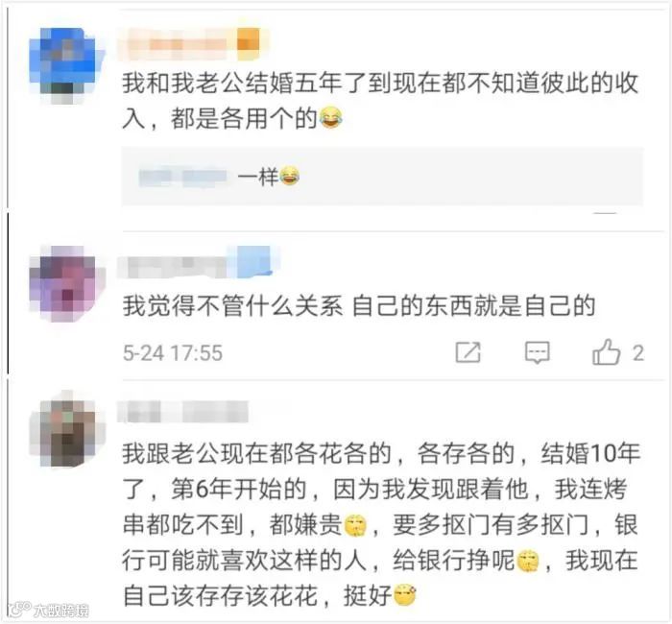Open the nested reply saying 一样
This screenshot has height=624, width=672.
tap(382, 177)
